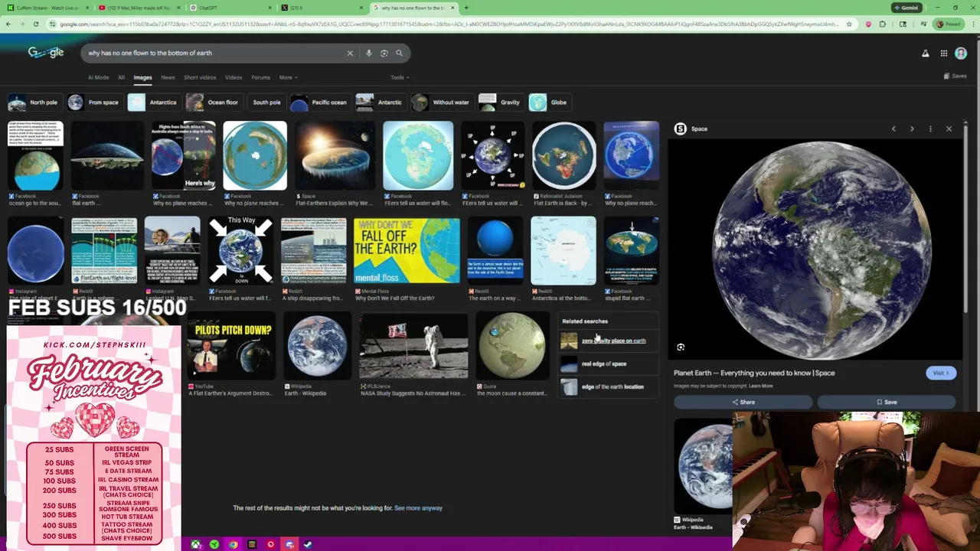Screen dimensions: 980x551
Task: Switch to the News results tab
Action: coord(168,77)
